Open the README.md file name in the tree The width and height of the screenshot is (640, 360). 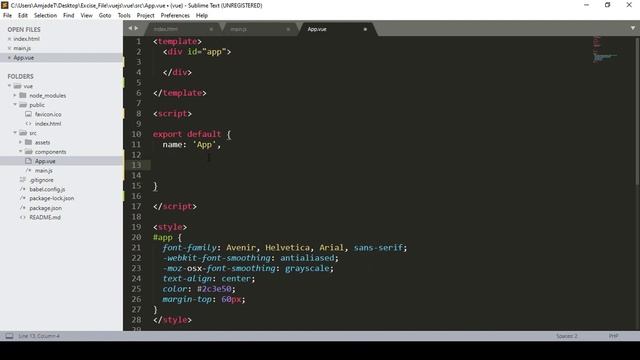[45, 217]
